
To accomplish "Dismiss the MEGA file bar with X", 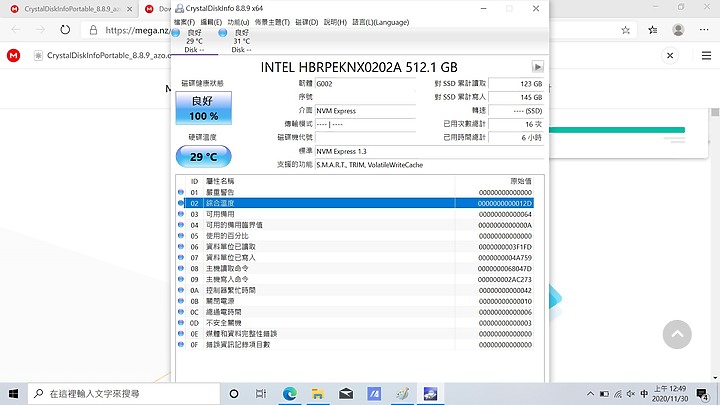I will pos(670,56).
